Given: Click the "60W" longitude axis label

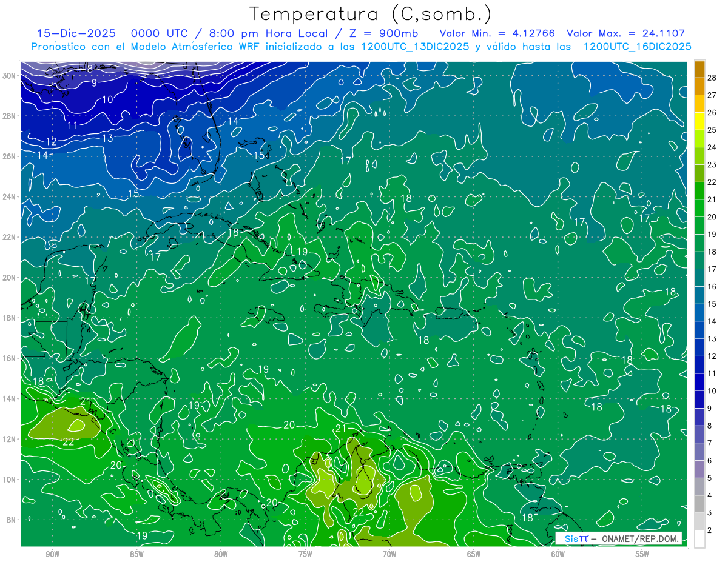Looking at the screenshot, I should 558,554.
